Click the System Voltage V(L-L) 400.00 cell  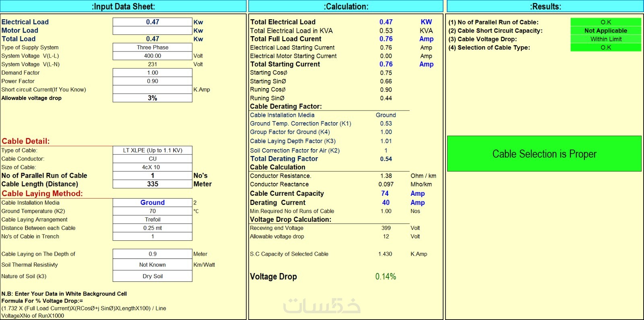click(153, 56)
